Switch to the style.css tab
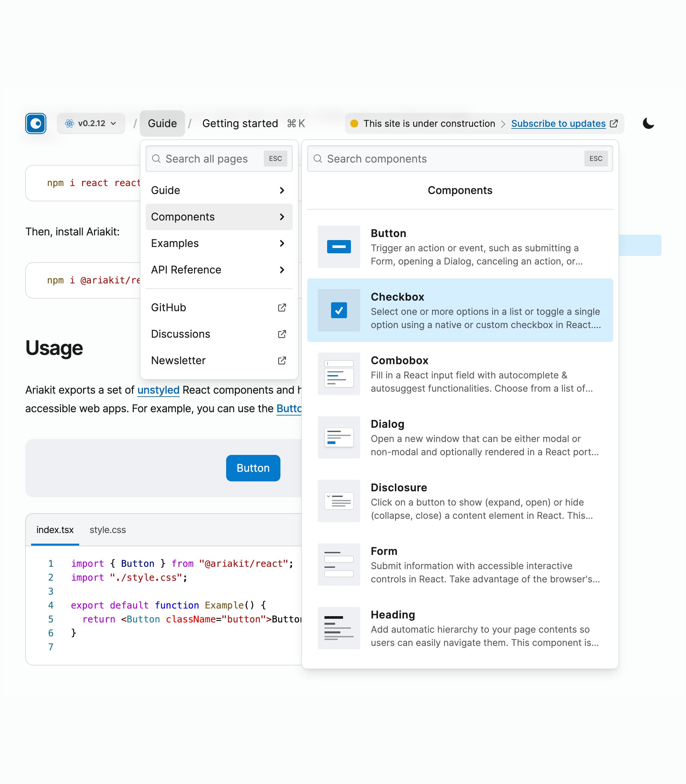The image size is (686, 784). 108,530
